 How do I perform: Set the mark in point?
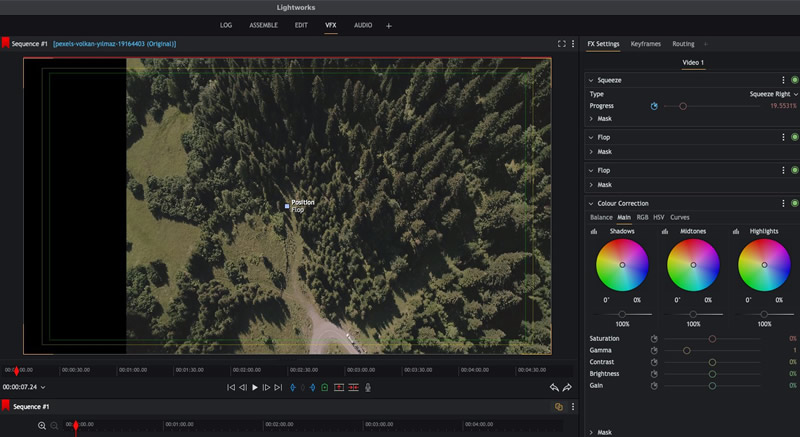293,388
